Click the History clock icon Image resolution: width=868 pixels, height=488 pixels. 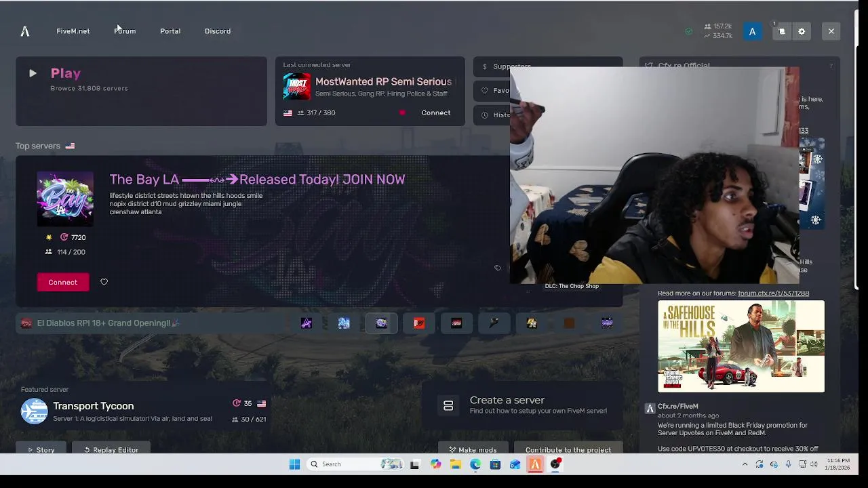[485, 115]
